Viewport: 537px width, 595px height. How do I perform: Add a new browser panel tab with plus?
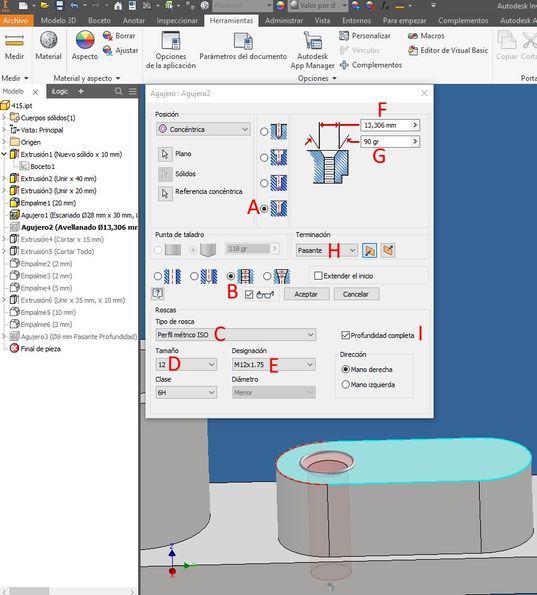coord(81,91)
